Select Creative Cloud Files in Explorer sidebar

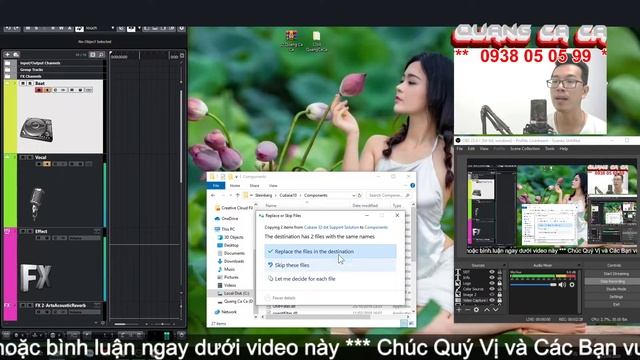[234, 208]
